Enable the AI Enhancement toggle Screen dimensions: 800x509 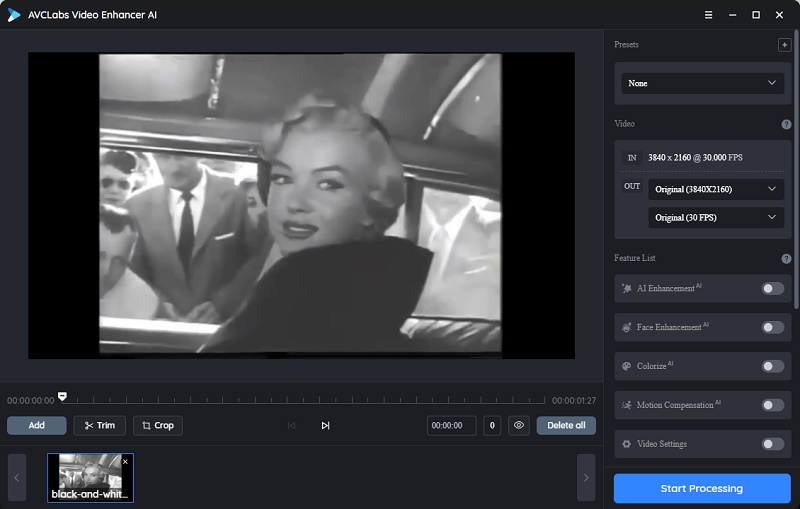pos(772,288)
